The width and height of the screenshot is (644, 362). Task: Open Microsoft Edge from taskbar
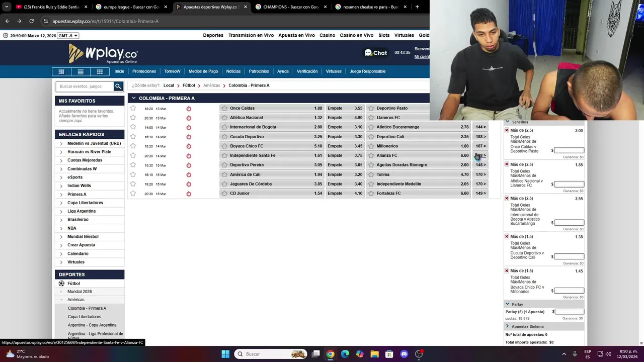point(345,354)
